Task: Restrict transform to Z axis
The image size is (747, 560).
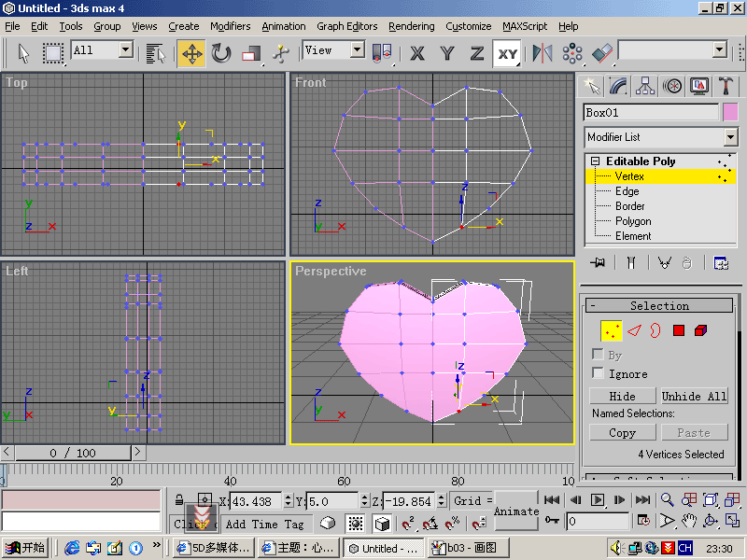Action: pos(477,53)
